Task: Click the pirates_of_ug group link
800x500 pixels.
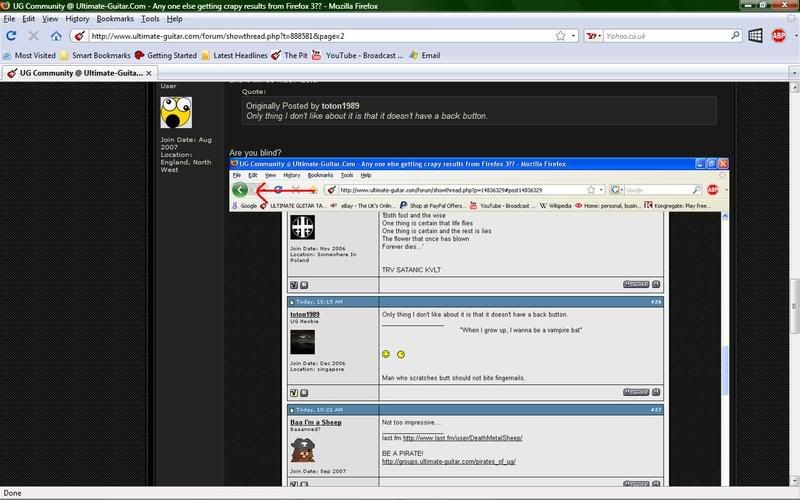Action: tap(448, 461)
